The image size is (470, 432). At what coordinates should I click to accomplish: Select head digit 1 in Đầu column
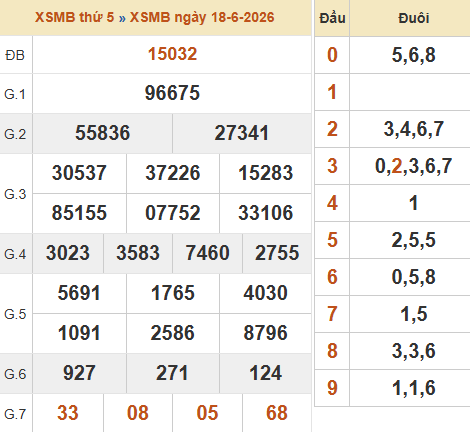point(332,92)
